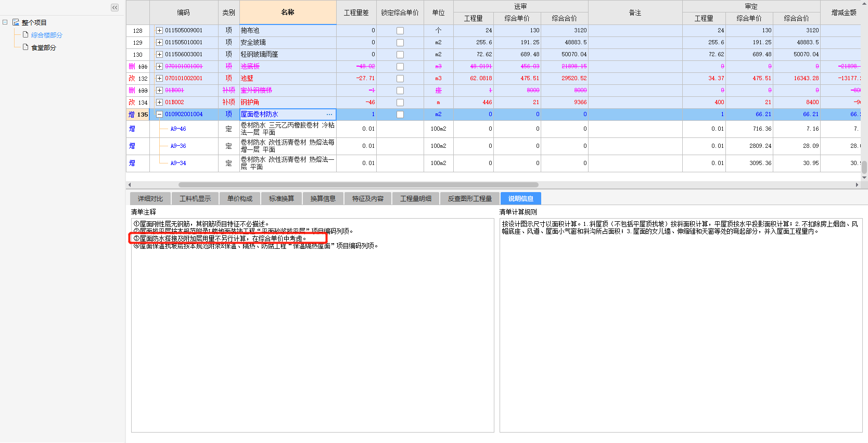Toggle 锁定综合单价 checkbox for 拖布池
868x443 pixels.
click(400, 31)
